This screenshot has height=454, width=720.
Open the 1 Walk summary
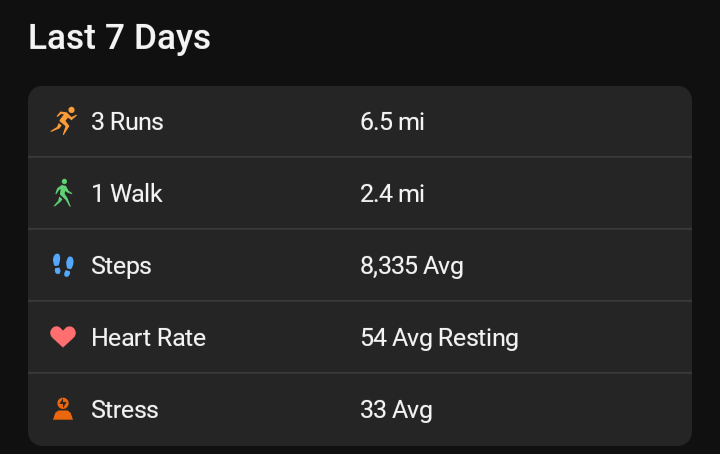pos(127,193)
